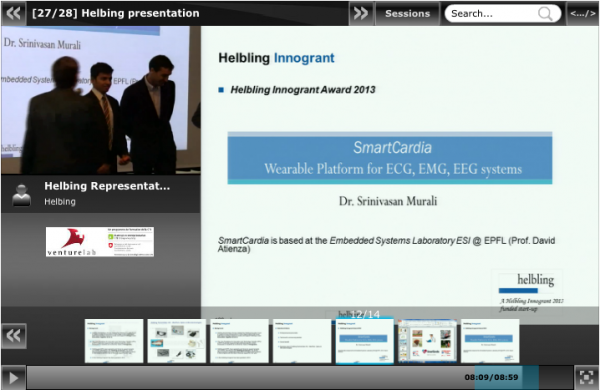Skip to the next presentation with top double arrow
The image size is (600, 390).
[x=361, y=13]
